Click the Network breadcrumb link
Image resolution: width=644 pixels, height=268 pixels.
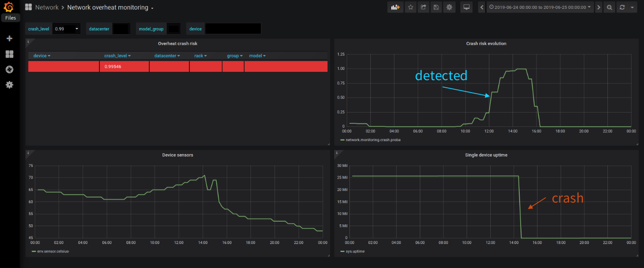click(x=47, y=7)
